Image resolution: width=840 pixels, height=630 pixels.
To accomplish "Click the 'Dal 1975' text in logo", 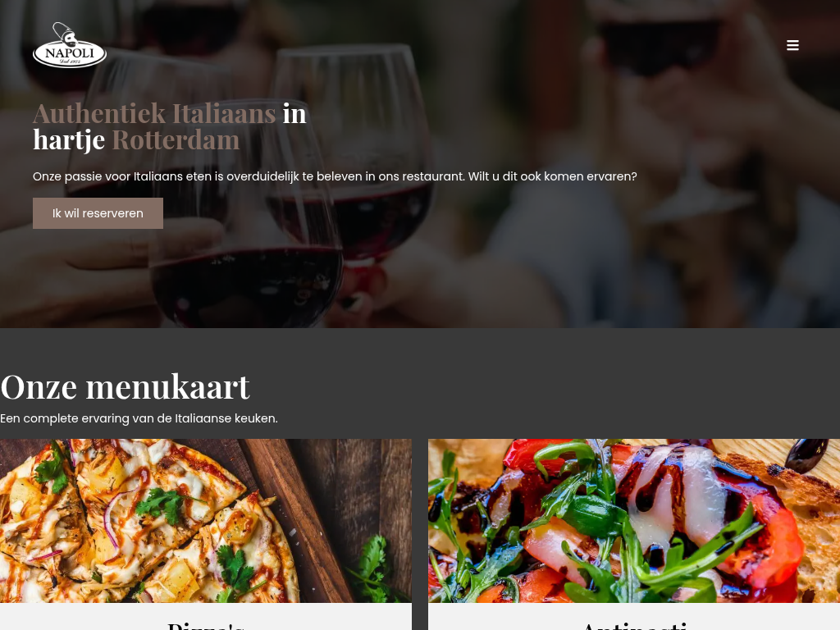I will (70, 62).
